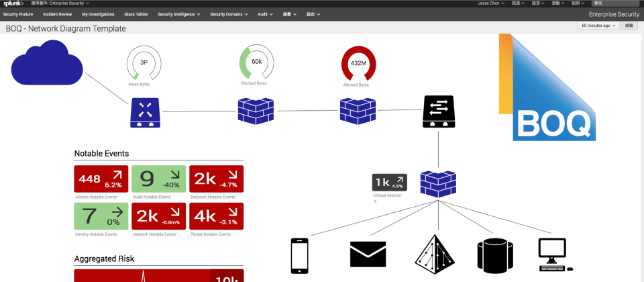Expand the 應用套件: Enterprise Security app menu
644x282 pixels.
tap(60, 3)
